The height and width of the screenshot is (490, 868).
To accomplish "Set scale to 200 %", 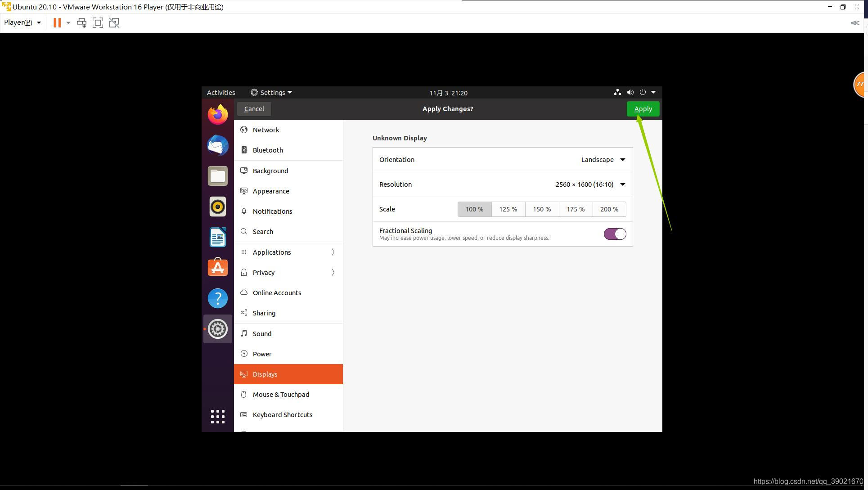I will coord(609,209).
